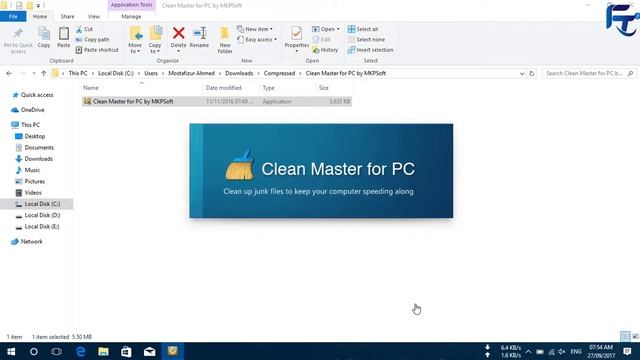The image size is (640, 360).
Task: Click the red Delete icon
Action: click(178, 33)
